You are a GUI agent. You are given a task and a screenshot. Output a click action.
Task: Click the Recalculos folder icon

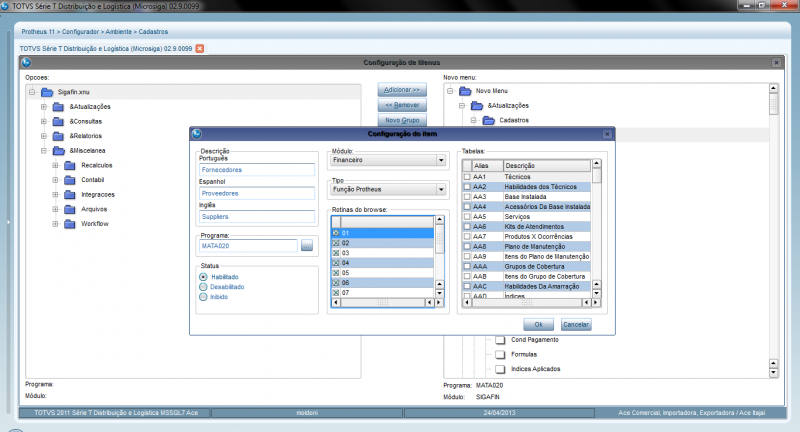tap(70, 165)
